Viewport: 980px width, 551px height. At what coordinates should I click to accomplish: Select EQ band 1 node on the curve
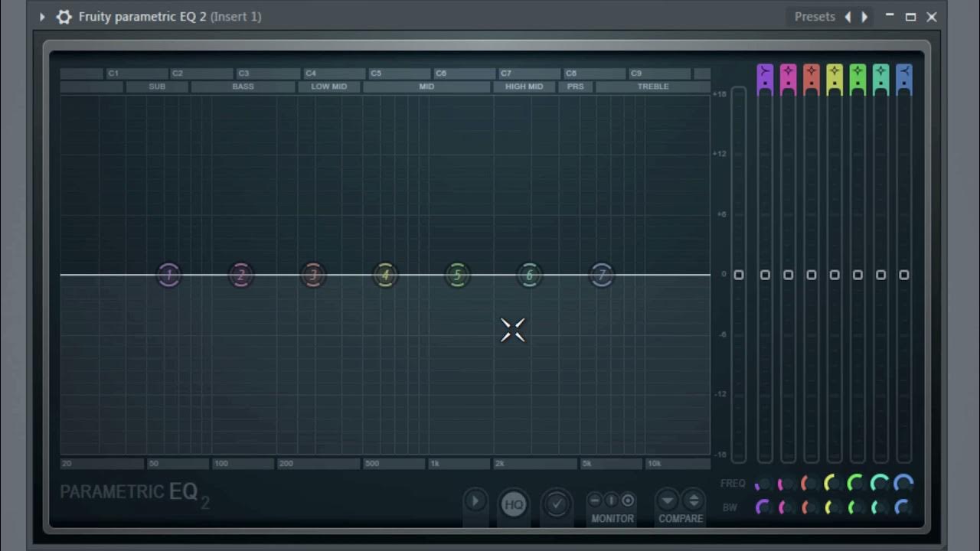pyautogui.click(x=169, y=275)
